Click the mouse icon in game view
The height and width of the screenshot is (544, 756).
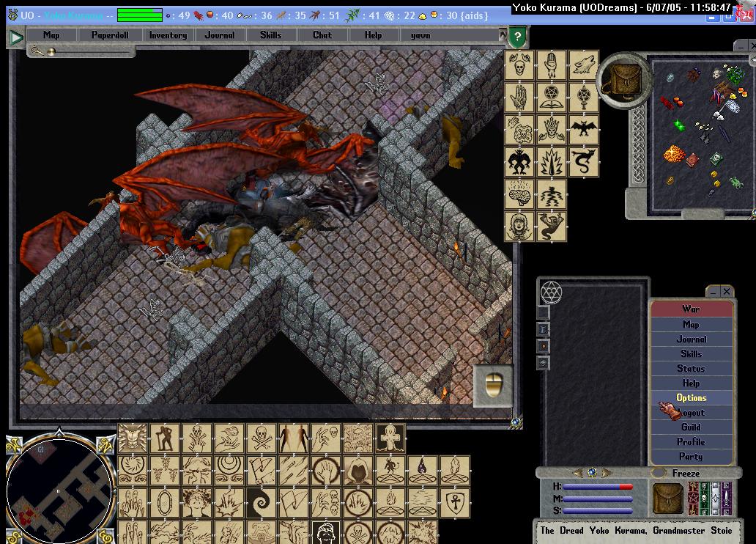(494, 385)
